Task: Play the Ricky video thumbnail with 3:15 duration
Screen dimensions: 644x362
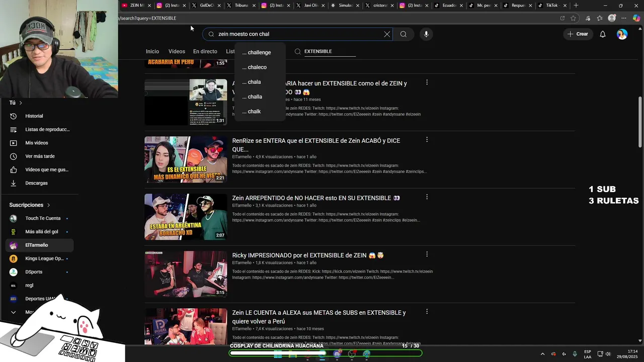Action: point(186,274)
